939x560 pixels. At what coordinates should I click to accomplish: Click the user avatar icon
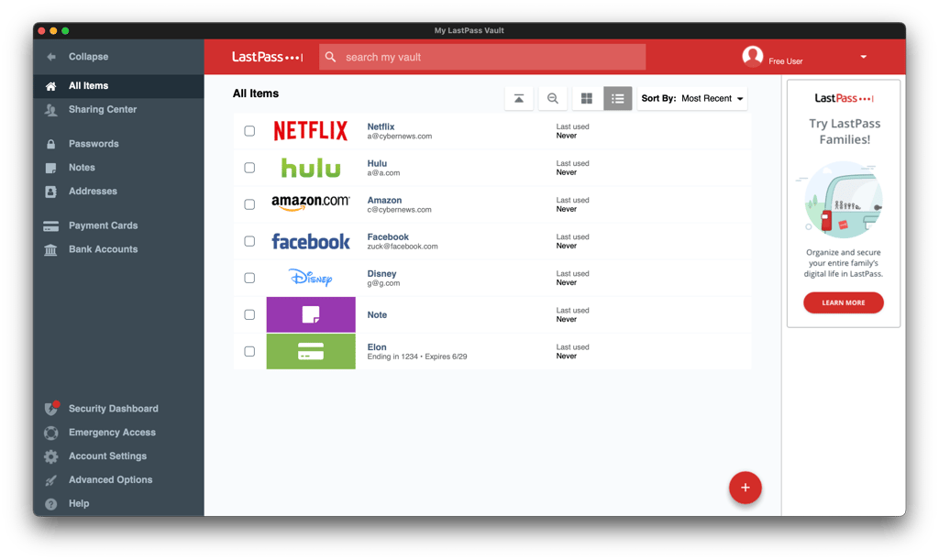point(752,56)
